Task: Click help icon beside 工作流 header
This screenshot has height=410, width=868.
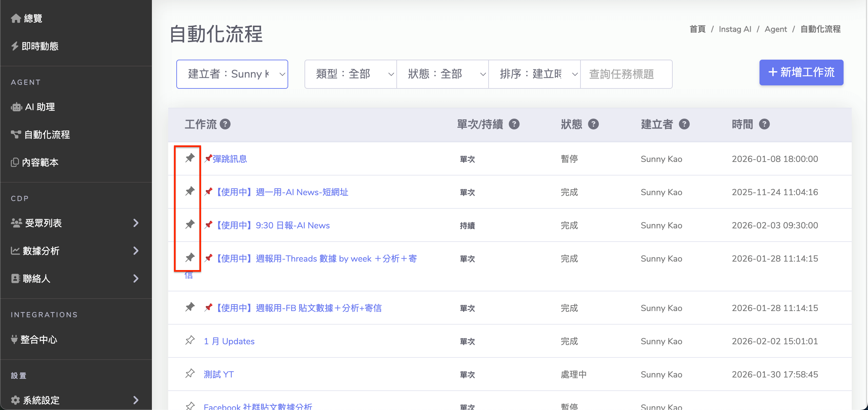Action: pos(225,124)
